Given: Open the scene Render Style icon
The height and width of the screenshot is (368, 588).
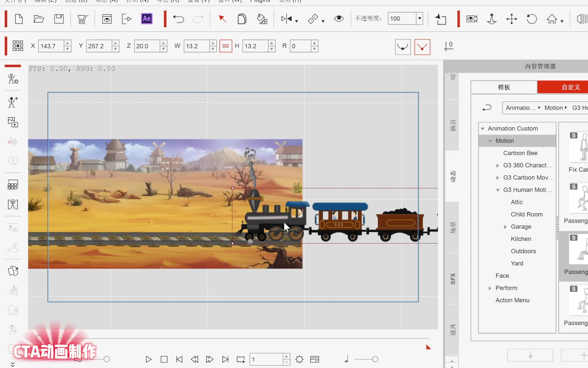Looking at the screenshot, I should 262,19.
